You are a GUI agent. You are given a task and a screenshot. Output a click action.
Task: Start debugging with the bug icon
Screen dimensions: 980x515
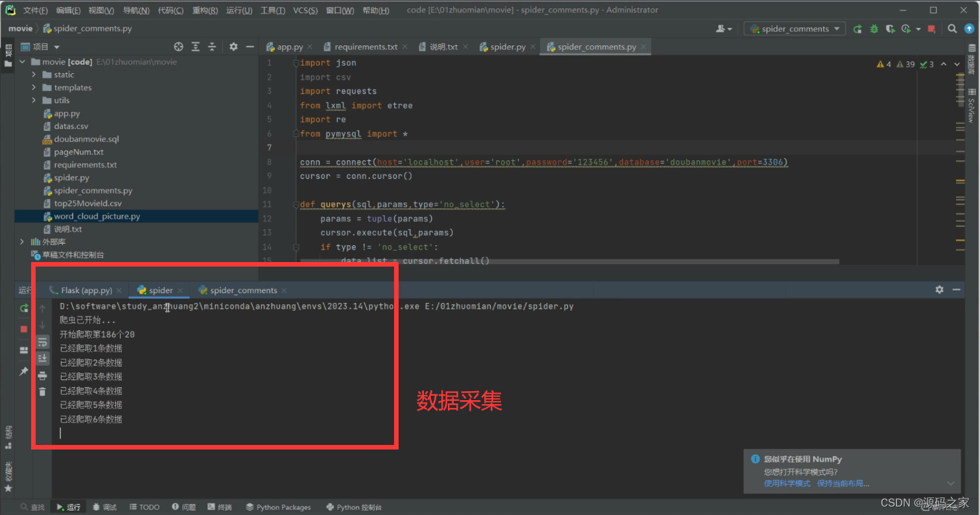[x=873, y=29]
